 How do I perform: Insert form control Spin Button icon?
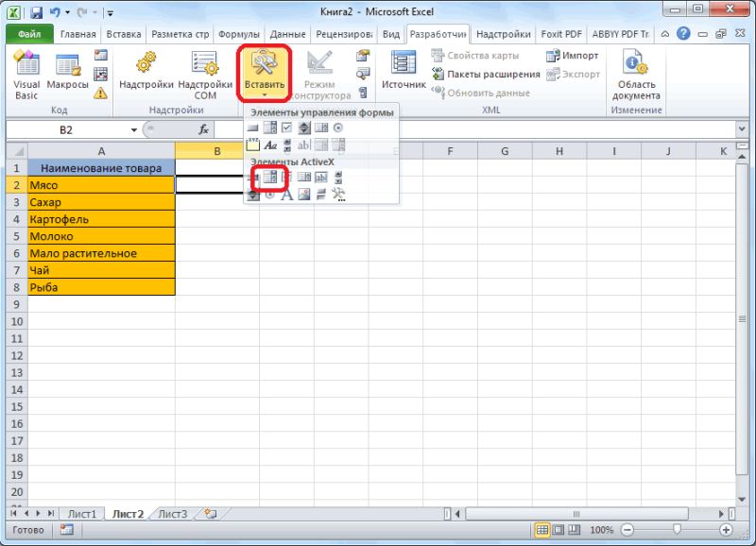click(304, 128)
